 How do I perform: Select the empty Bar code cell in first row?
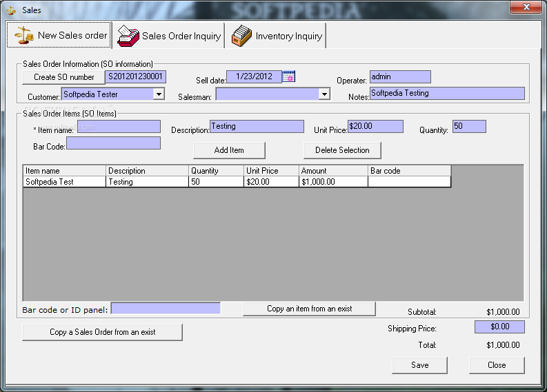tap(410, 182)
